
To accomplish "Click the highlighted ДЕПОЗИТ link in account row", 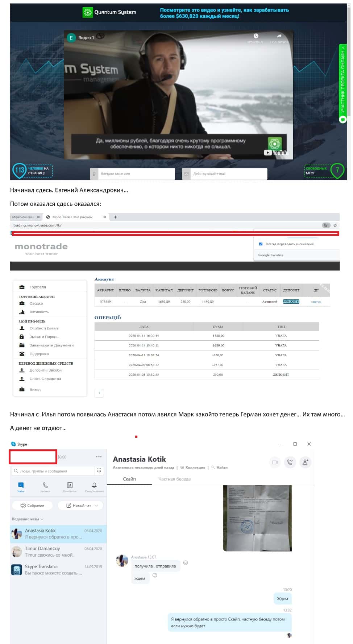I will tap(291, 301).
